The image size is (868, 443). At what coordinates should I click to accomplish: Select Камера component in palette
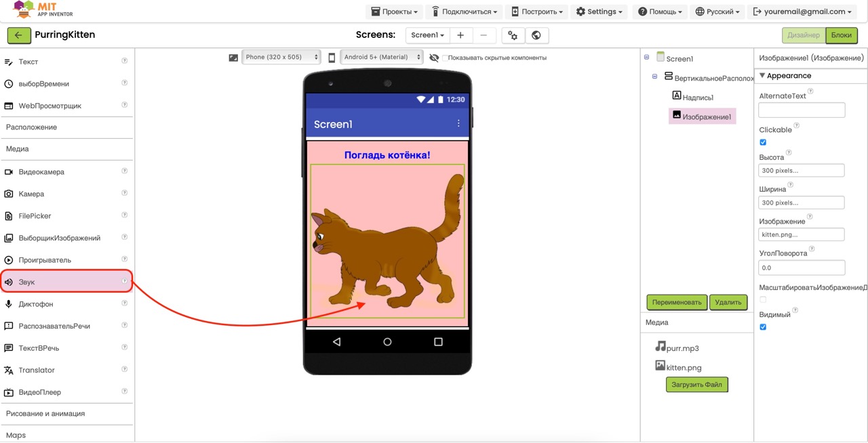click(x=66, y=194)
